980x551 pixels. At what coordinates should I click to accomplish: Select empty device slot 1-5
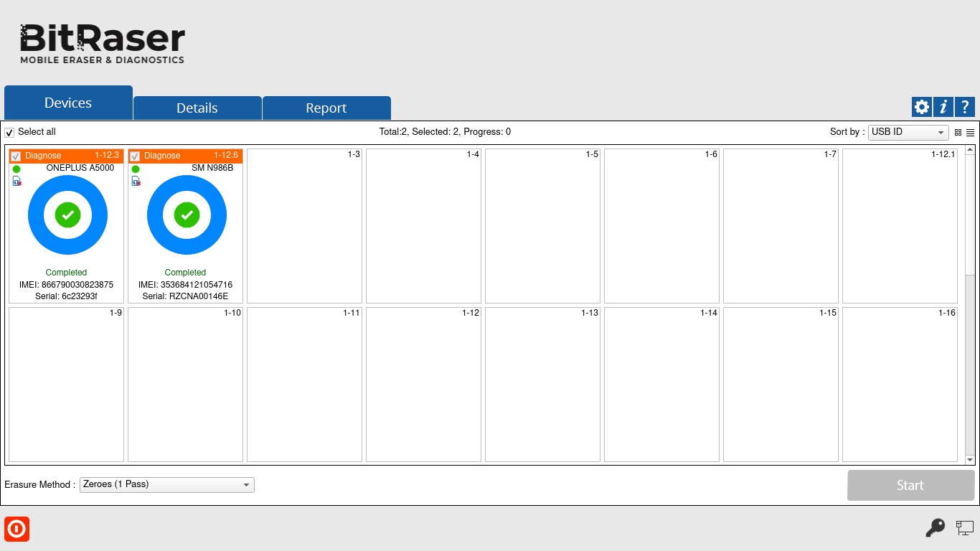[543, 226]
